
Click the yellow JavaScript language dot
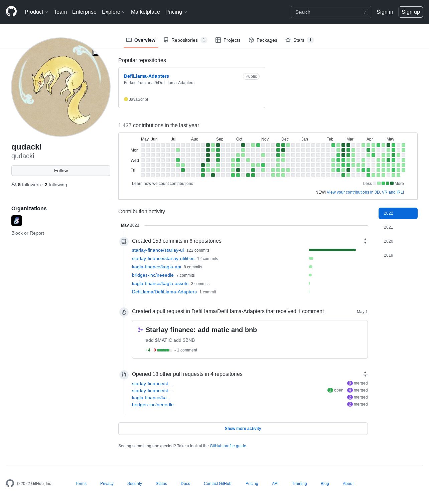coord(126,99)
